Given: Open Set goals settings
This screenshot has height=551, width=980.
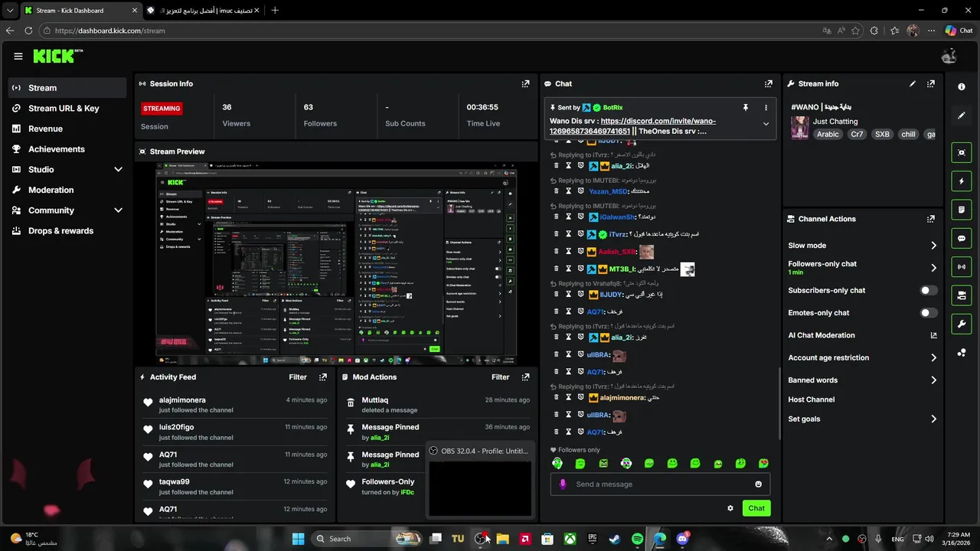Looking at the screenshot, I should pyautogui.click(x=862, y=419).
